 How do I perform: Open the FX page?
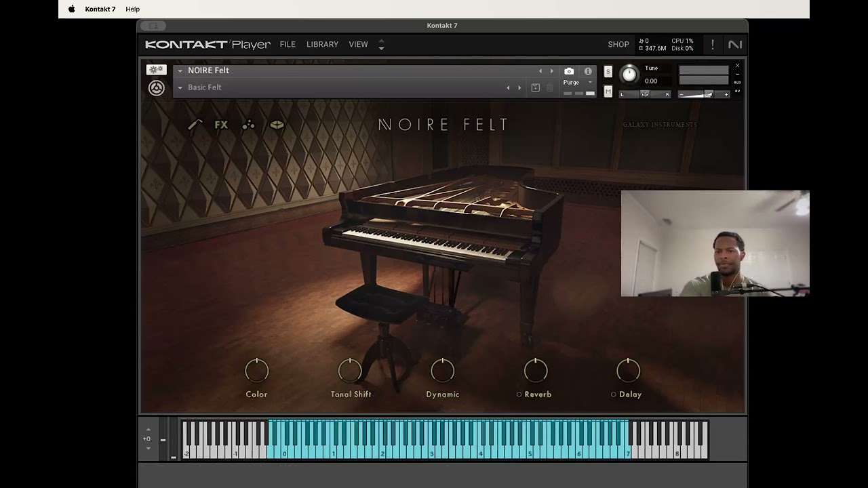click(x=221, y=125)
